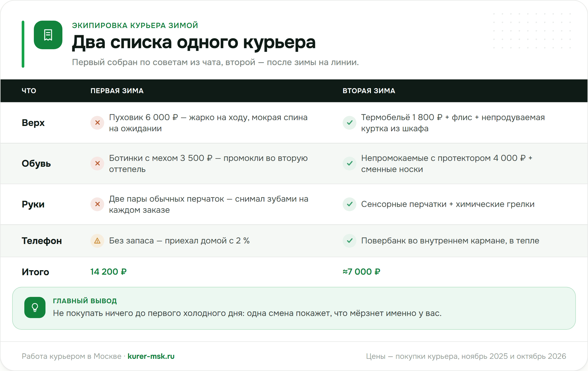Viewport: 588px width, 371px height.
Task: Click the red cross icon in Верх row
Action: pos(97,123)
